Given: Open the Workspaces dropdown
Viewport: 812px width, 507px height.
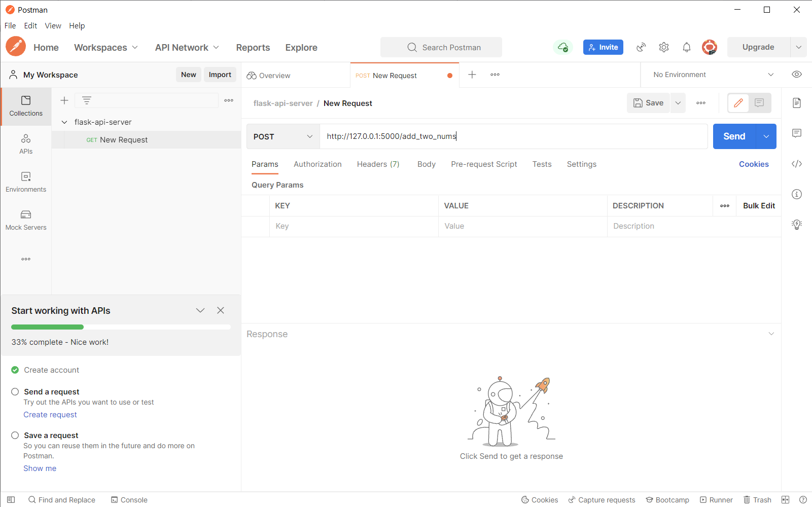Looking at the screenshot, I should click(106, 47).
